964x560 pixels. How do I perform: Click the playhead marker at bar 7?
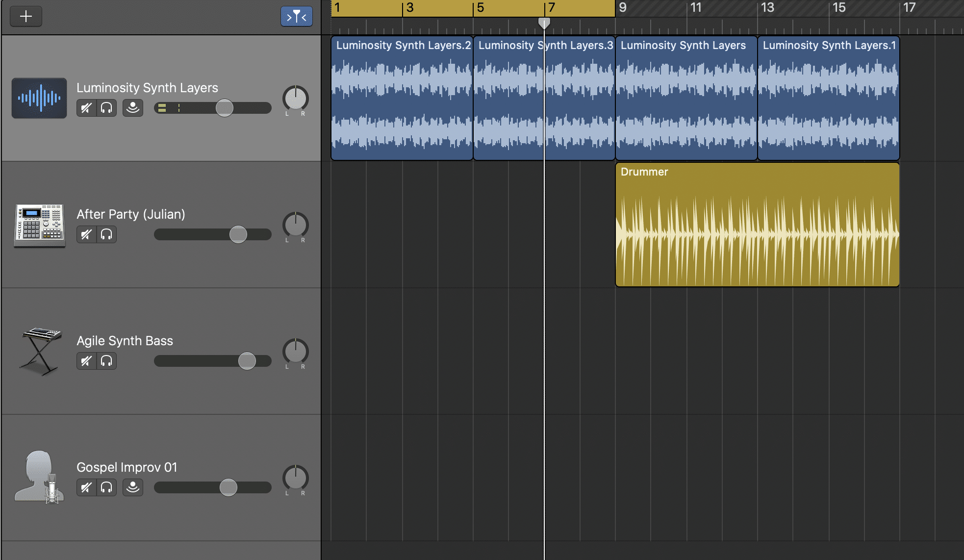544,22
